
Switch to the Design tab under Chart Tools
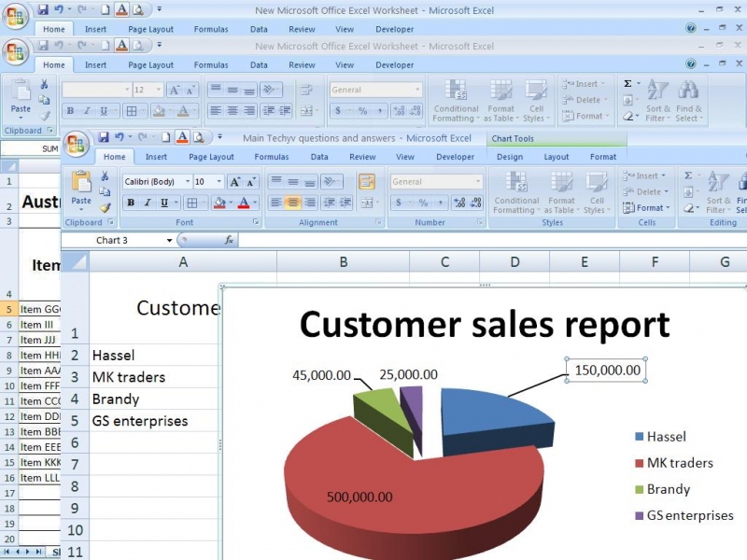pos(510,157)
